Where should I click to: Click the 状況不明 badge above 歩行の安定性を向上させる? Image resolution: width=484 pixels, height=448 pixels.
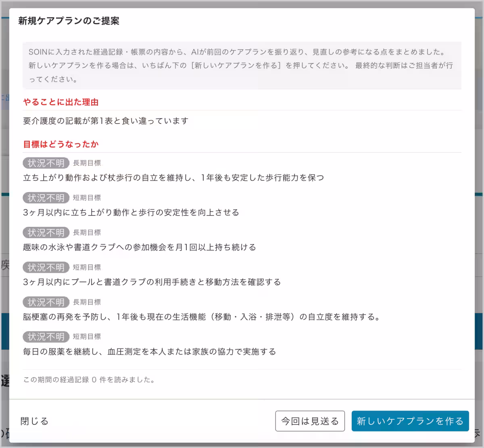pos(46,198)
